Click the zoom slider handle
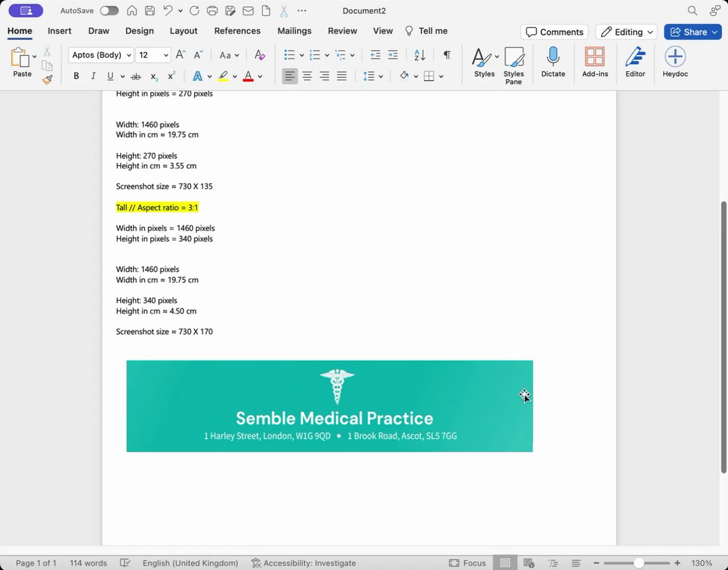 point(639,563)
